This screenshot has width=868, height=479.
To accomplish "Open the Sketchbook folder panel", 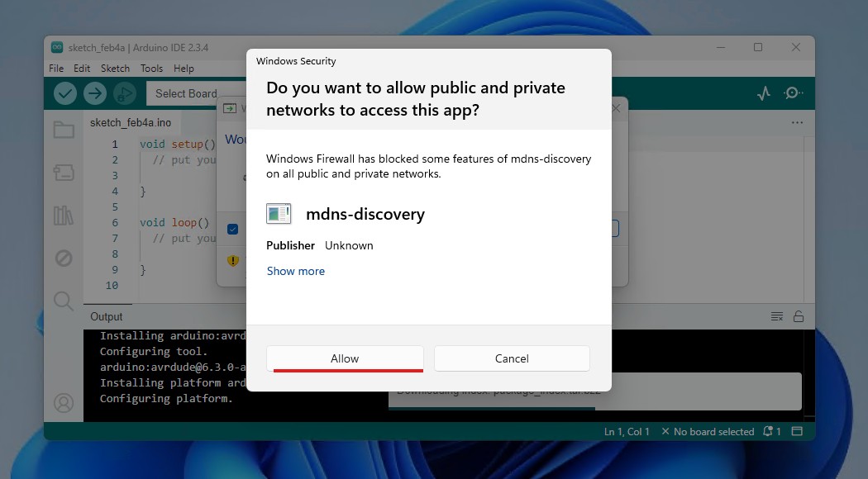I will click(x=64, y=130).
